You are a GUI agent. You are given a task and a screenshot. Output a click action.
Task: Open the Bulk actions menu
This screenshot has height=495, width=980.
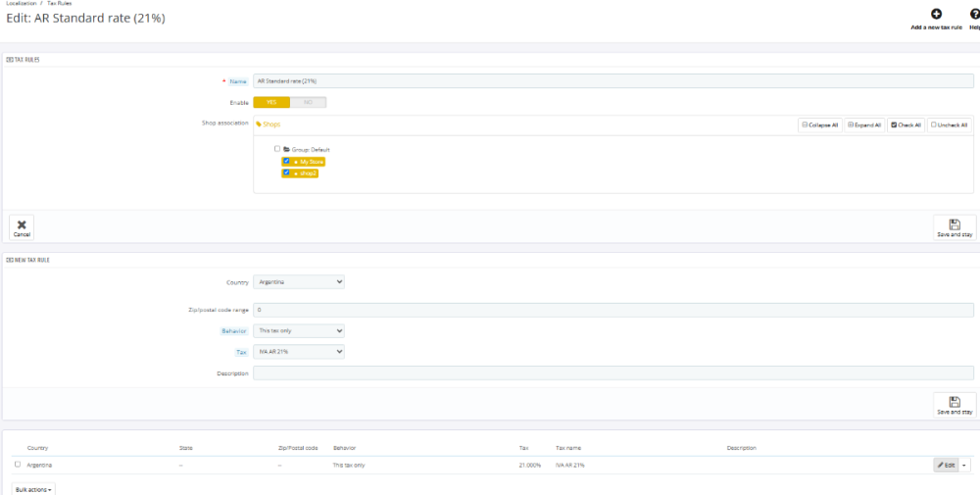[x=34, y=488]
